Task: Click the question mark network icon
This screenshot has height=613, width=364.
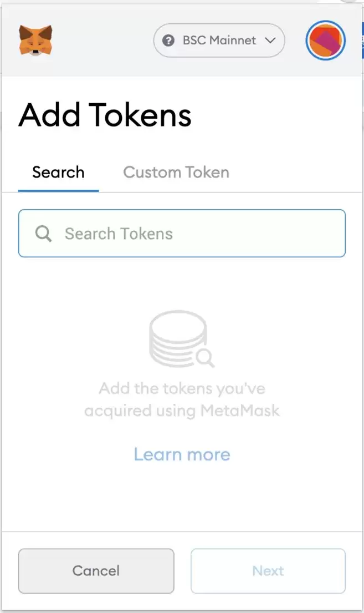Action: click(x=168, y=40)
